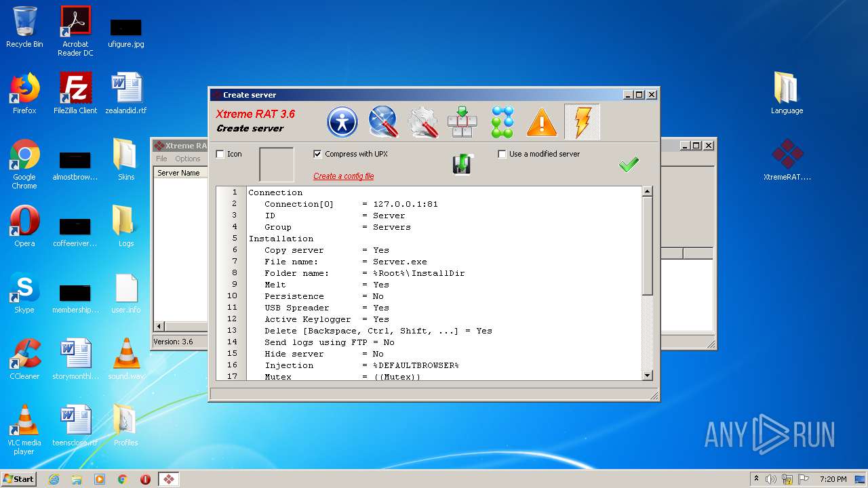This screenshot has height=488, width=868.
Task: Select the Profiles folder on desktop
Action: (x=126, y=426)
